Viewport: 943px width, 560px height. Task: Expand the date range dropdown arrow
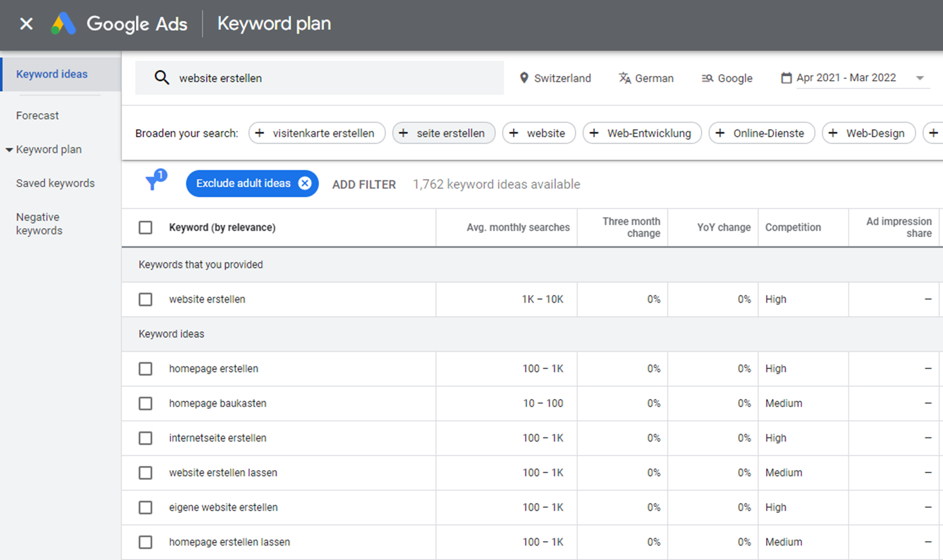pyautogui.click(x=919, y=78)
